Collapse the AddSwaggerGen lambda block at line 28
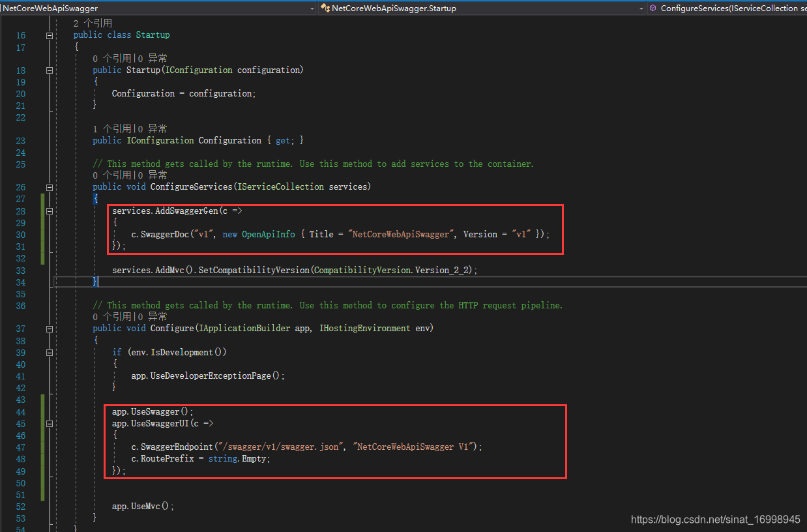The image size is (807, 532). (x=50, y=211)
